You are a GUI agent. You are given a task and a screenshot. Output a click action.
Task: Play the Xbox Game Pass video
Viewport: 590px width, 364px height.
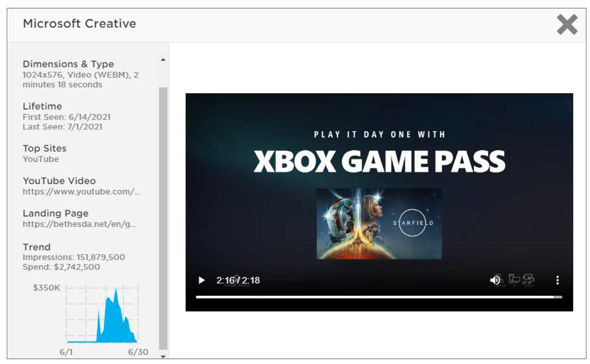tap(201, 280)
